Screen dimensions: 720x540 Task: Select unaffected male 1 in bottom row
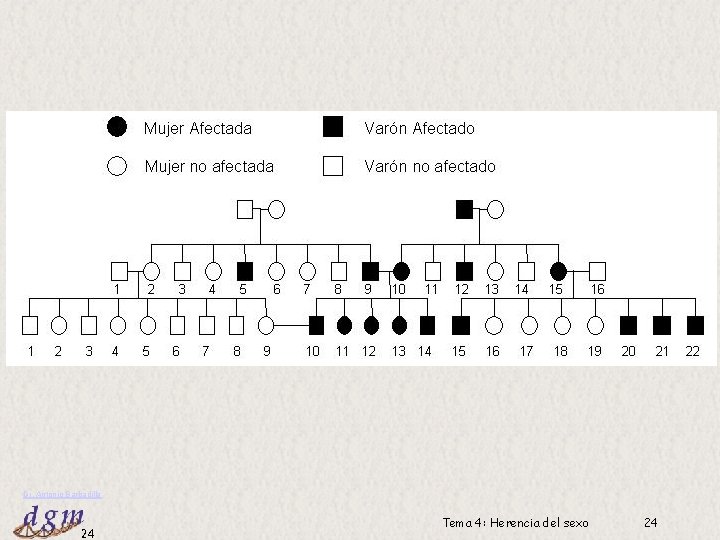pyautogui.click(x=30, y=325)
